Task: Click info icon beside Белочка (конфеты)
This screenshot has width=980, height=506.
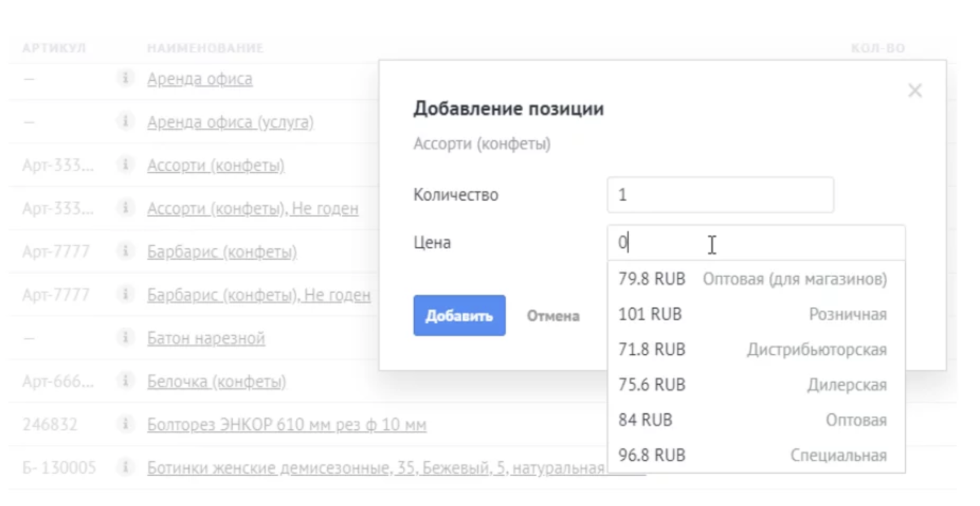Action: pyautogui.click(x=125, y=381)
